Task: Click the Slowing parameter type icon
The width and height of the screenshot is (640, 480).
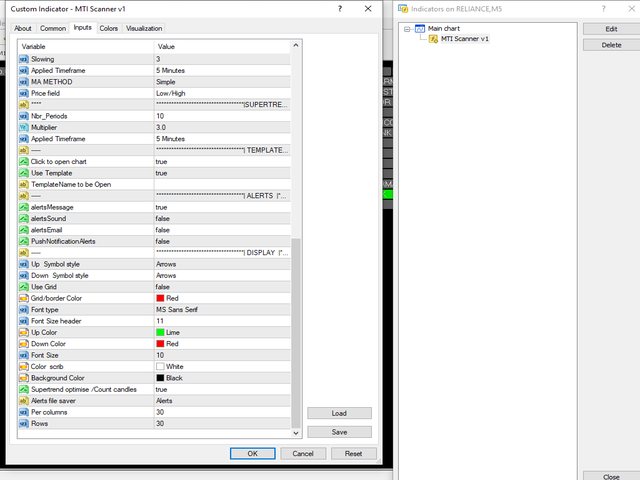Action: pos(23,59)
